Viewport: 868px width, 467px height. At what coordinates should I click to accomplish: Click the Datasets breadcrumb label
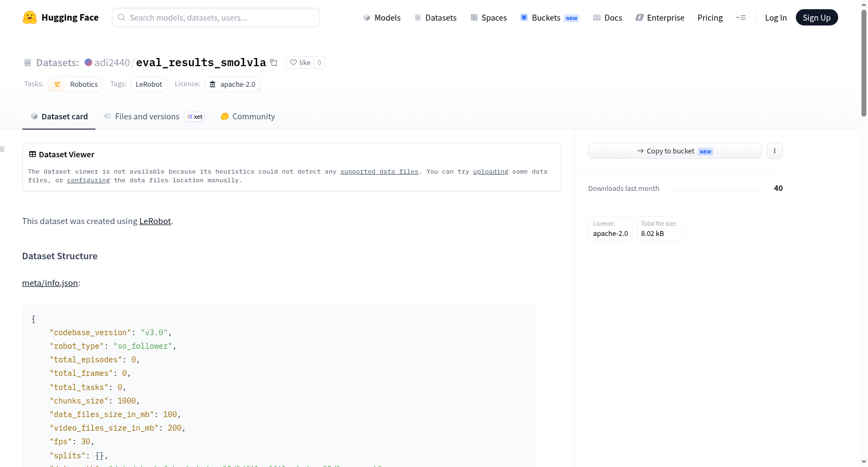click(x=58, y=62)
